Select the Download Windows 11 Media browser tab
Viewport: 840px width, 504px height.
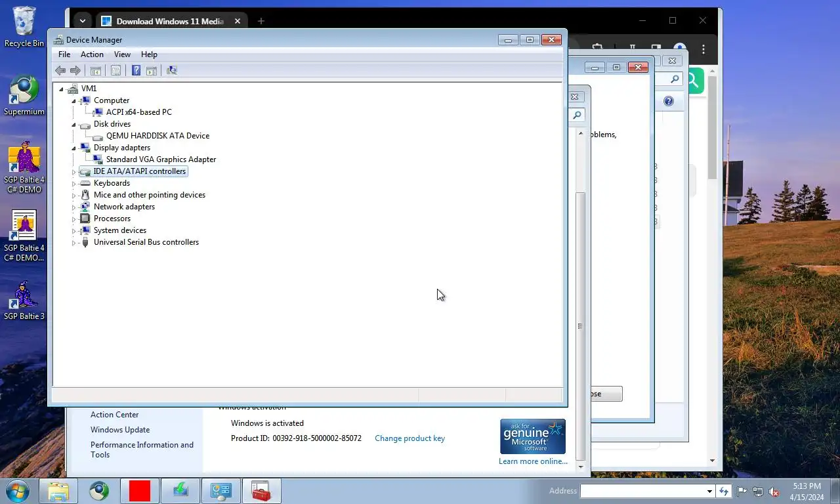pyautogui.click(x=171, y=21)
